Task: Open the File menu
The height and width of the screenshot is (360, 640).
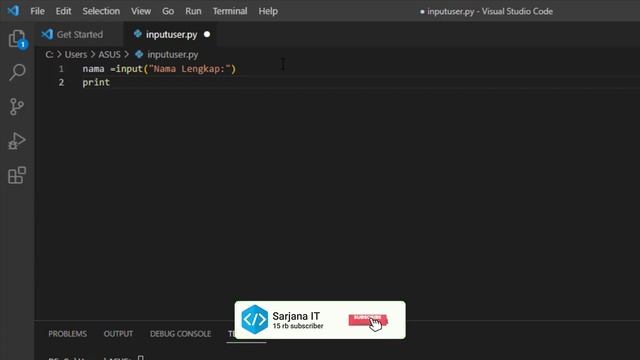Action: tap(37, 11)
